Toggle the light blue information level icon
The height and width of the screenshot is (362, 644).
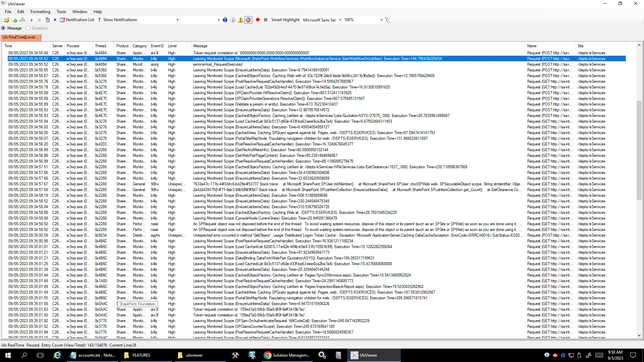click(x=233, y=20)
